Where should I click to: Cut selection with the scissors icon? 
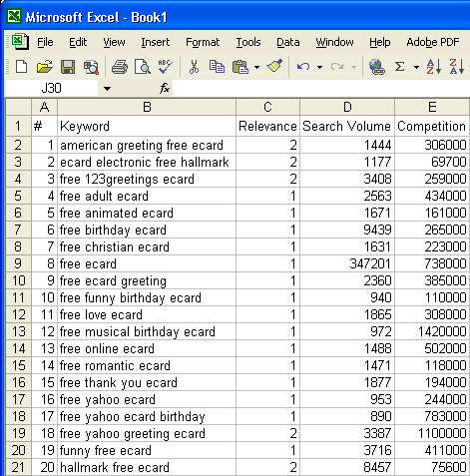194,67
